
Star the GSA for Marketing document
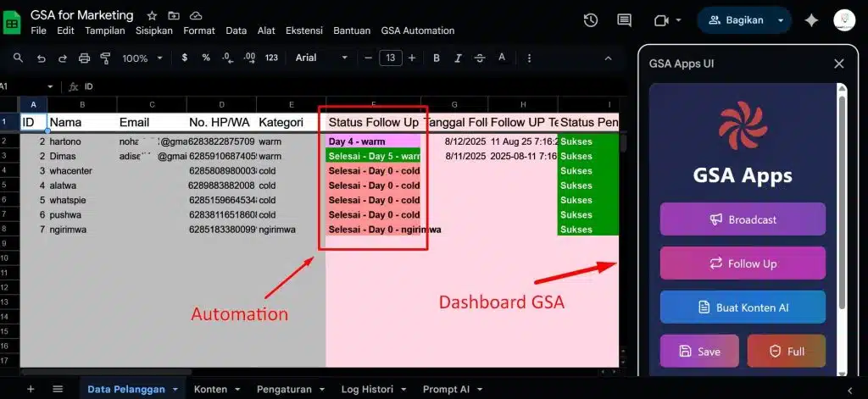[152, 15]
